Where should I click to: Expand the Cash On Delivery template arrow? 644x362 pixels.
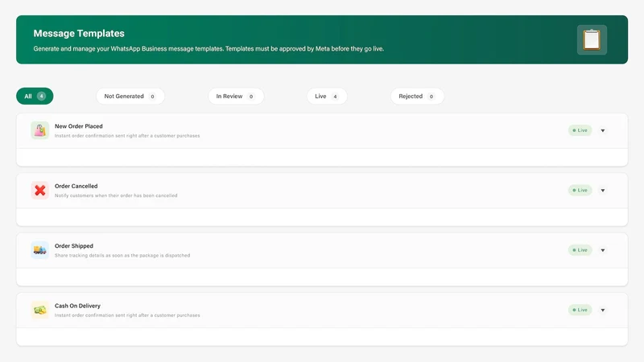602,310
